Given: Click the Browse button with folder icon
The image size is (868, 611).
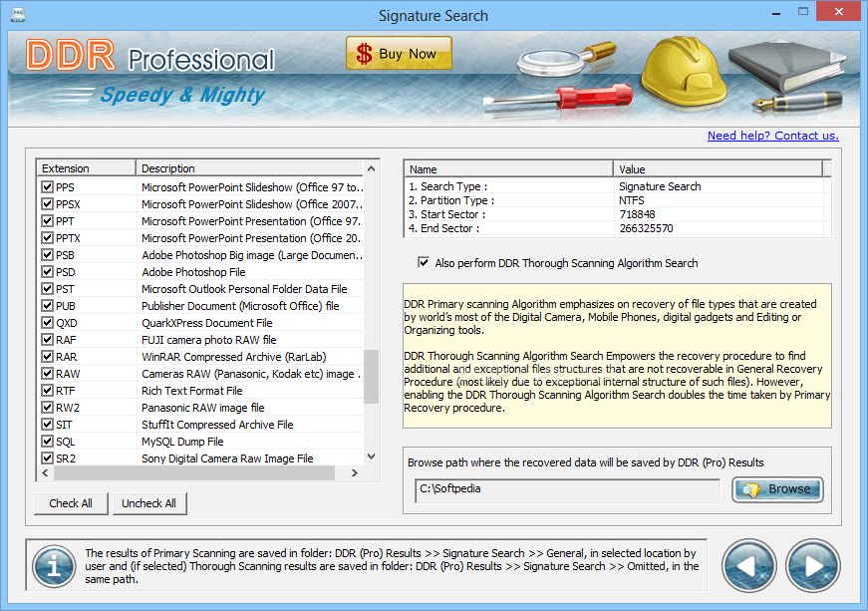Looking at the screenshot, I should coord(777,489).
